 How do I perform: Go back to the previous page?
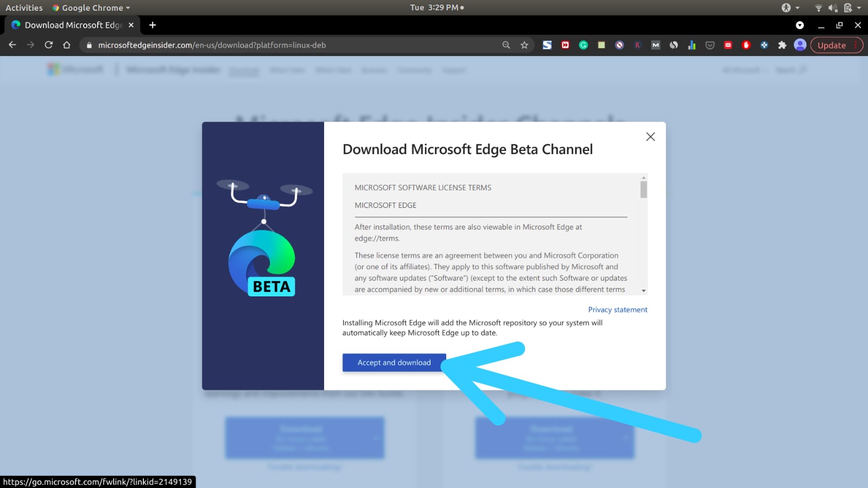(x=12, y=45)
